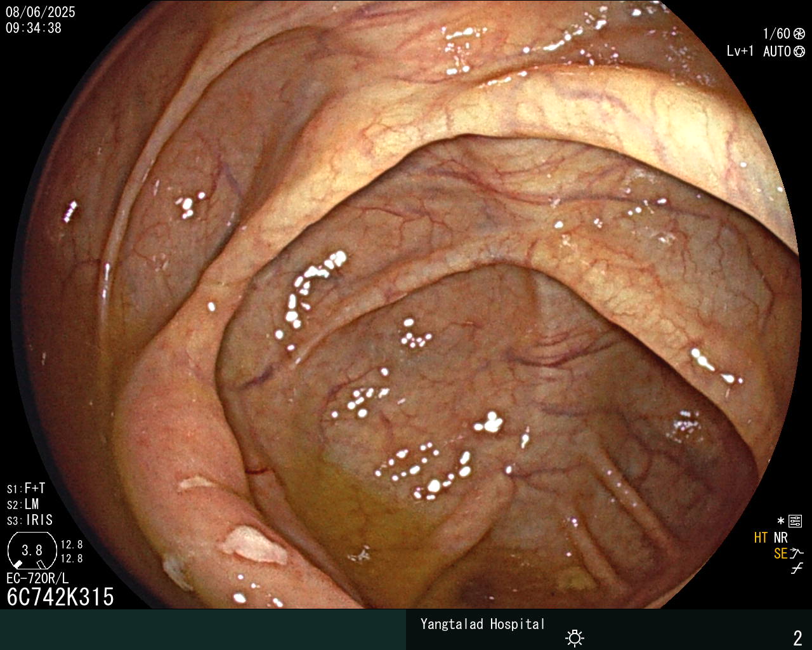Click the brightness sun icon in bottom bar
Image resolution: width=812 pixels, height=650 pixels.
[575, 637]
